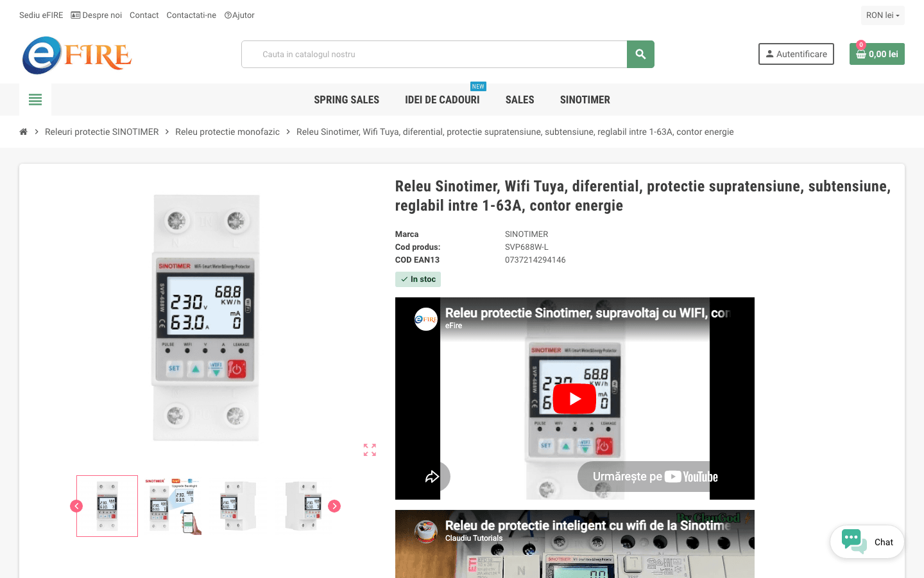Open SPRING SALES menu

pyautogui.click(x=346, y=100)
